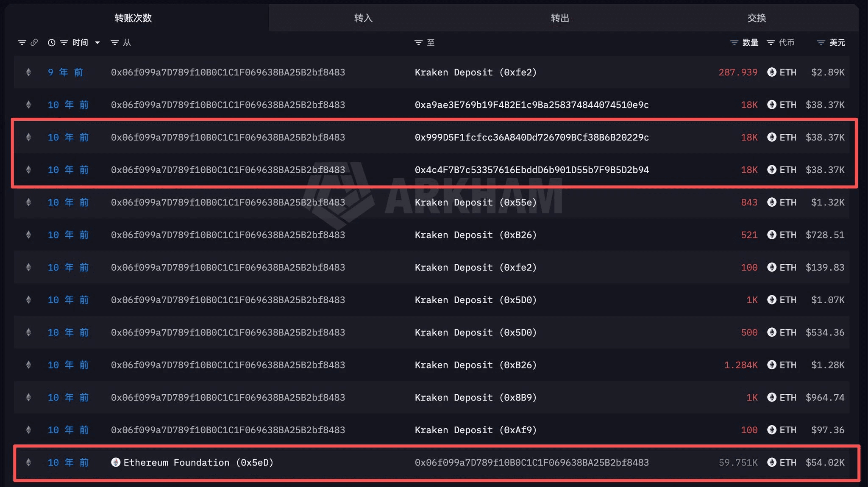Click the leftmost filter icon in header
868x487 pixels.
pos(22,43)
